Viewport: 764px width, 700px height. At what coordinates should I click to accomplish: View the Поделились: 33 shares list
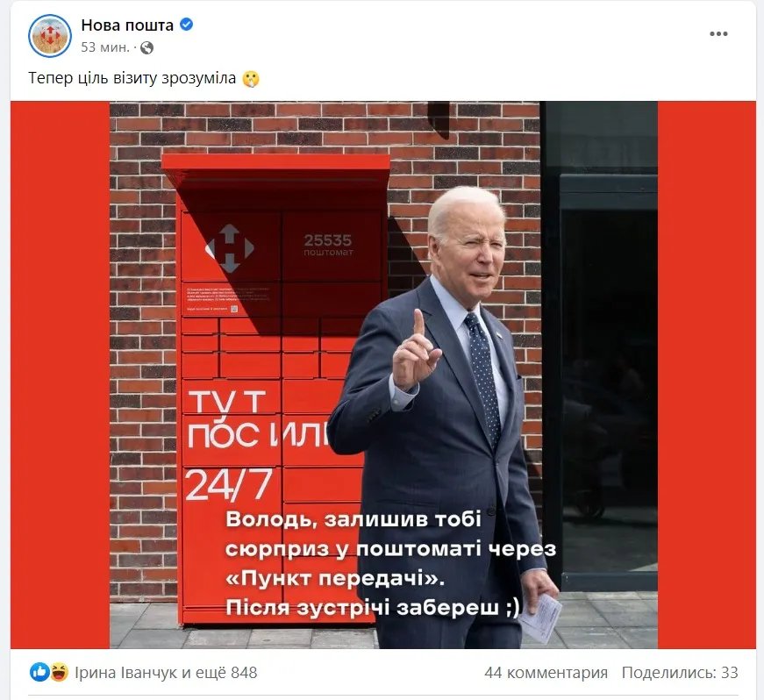click(680, 672)
